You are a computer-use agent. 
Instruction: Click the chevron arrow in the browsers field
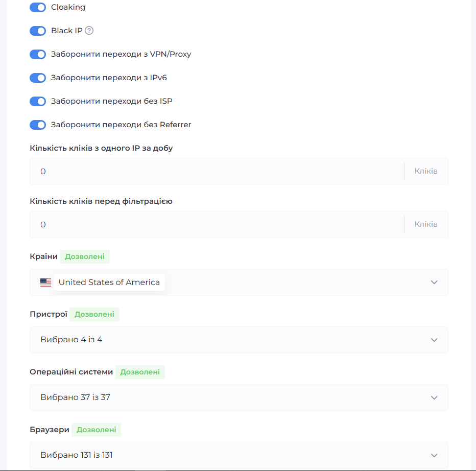[x=434, y=455]
